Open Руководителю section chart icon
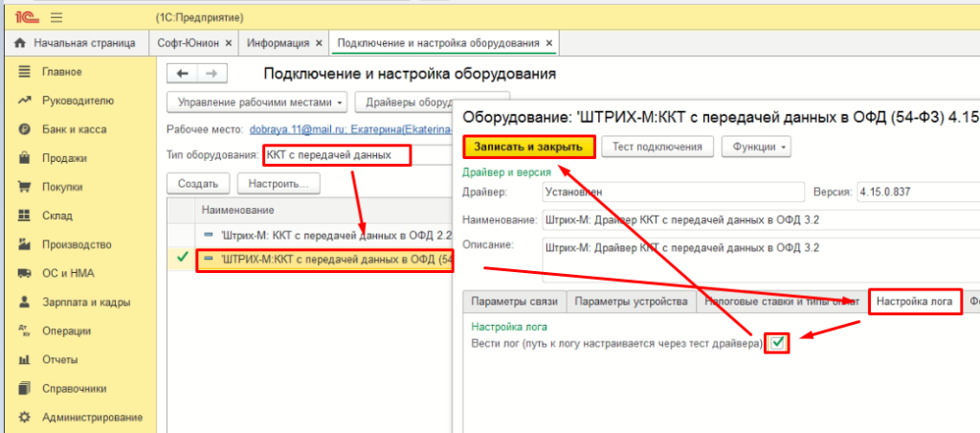The height and width of the screenshot is (433, 980). tap(24, 101)
